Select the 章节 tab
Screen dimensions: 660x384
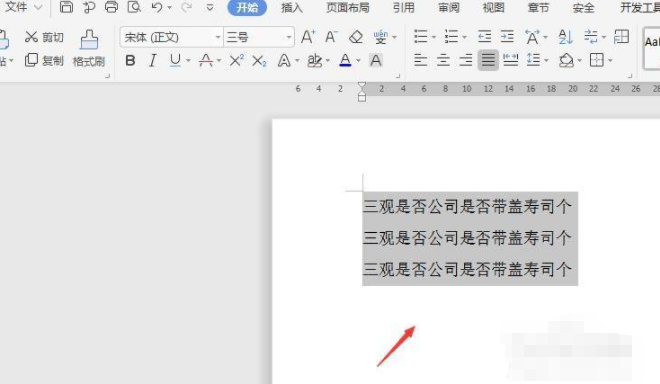(538, 8)
